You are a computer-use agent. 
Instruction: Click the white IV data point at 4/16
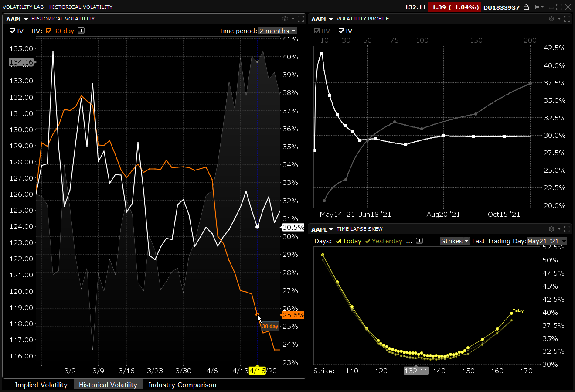point(257,227)
